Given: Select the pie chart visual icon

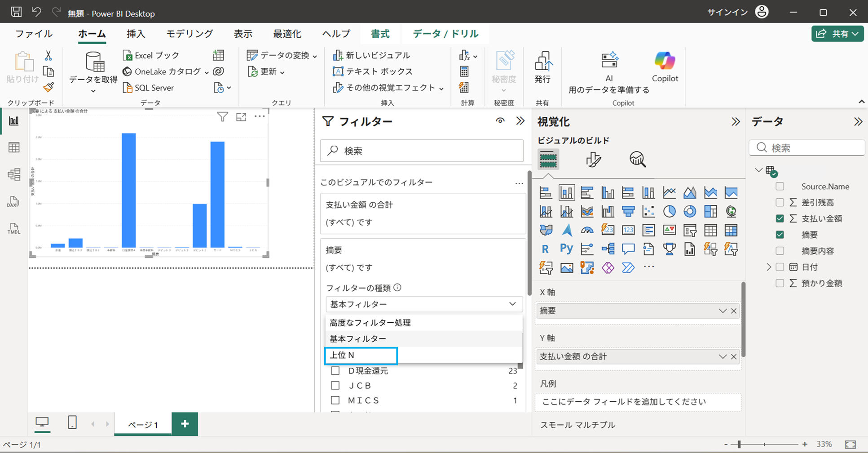Looking at the screenshot, I should click(669, 211).
